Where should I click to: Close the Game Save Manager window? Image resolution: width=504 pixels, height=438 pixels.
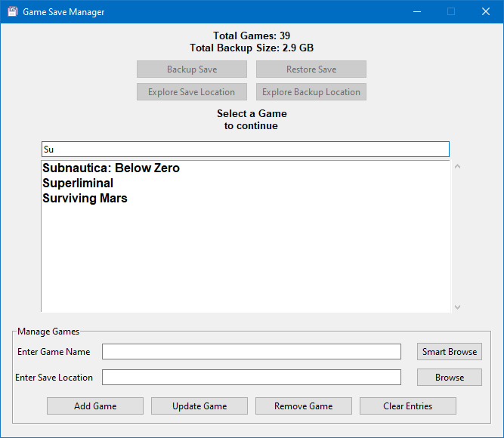click(486, 11)
